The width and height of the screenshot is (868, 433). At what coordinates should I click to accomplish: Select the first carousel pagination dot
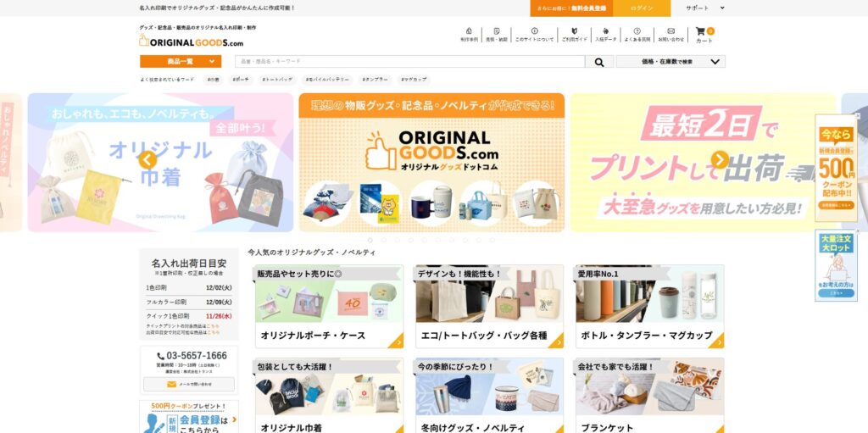pos(370,241)
